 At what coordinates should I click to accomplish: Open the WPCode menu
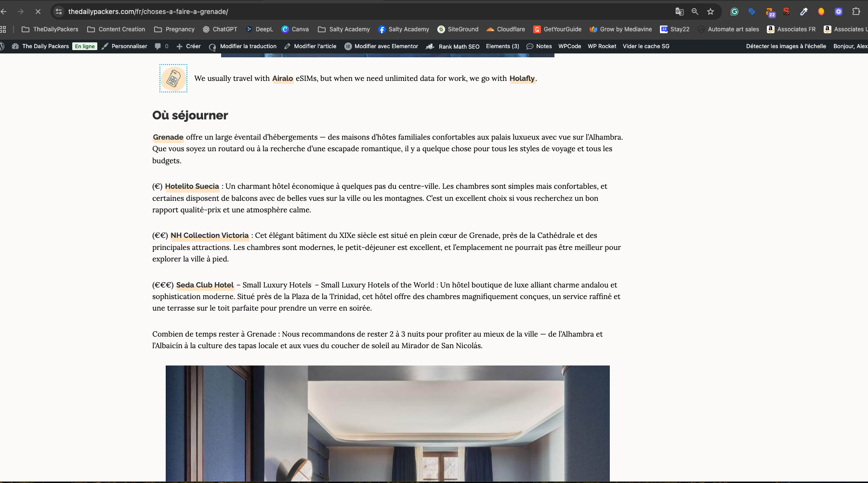[x=570, y=46]
